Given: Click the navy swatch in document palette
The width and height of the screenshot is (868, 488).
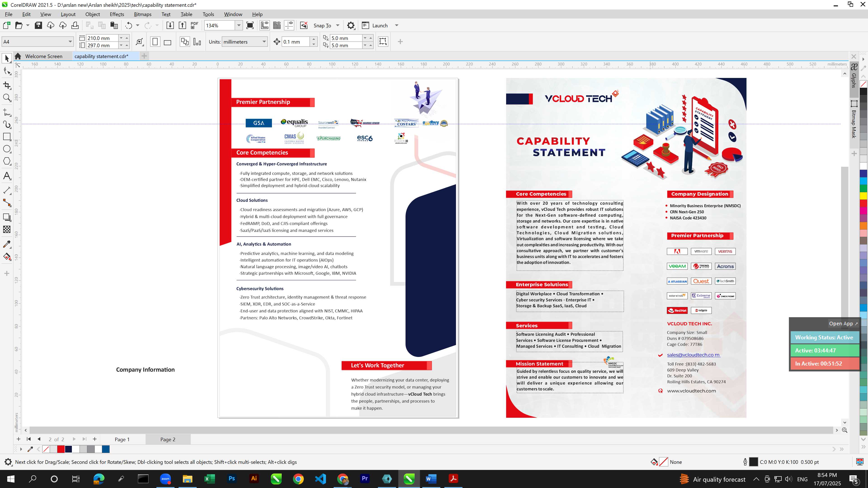Looking at the screenshot, I should pyautogui.click(x=68, y=449).
